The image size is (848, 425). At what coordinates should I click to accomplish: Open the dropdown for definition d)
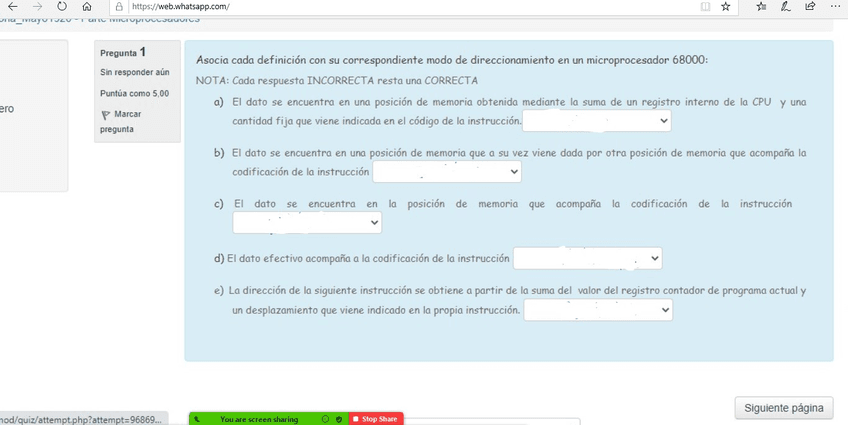pyautogui.click(x=587, y=258)
